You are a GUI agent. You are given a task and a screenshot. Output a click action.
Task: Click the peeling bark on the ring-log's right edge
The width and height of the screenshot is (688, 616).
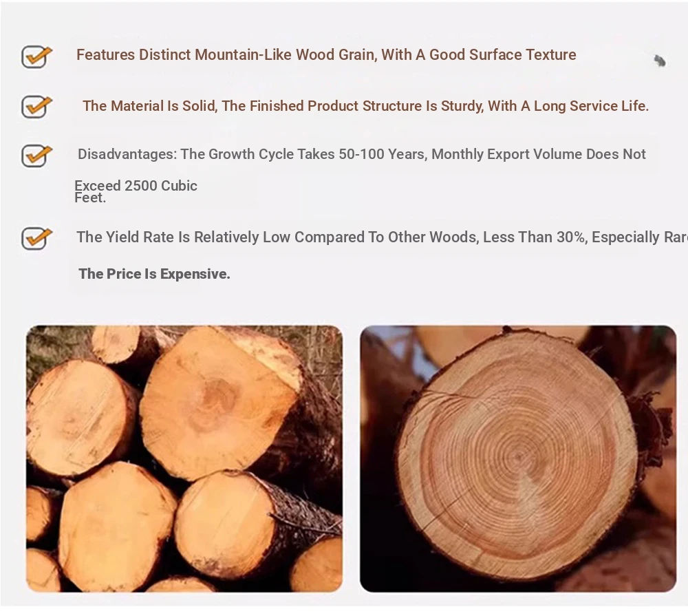[x=649, y=435]
